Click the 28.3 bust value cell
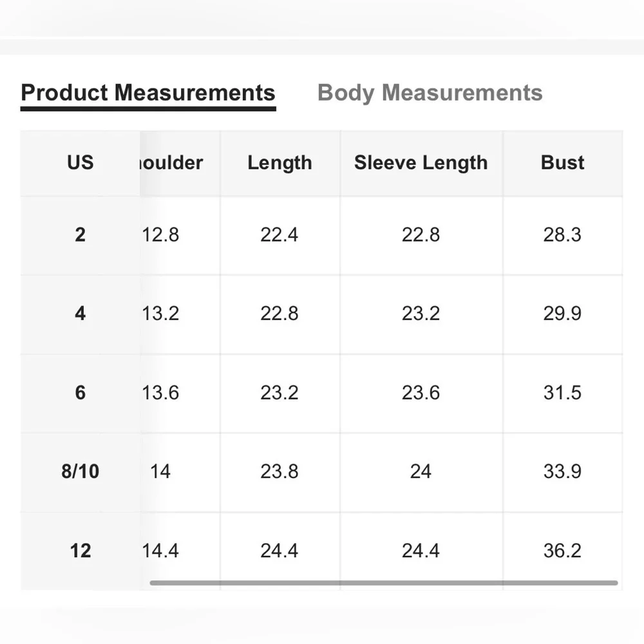The width and height of the screenshot is (644, 644). pos(562,235)
